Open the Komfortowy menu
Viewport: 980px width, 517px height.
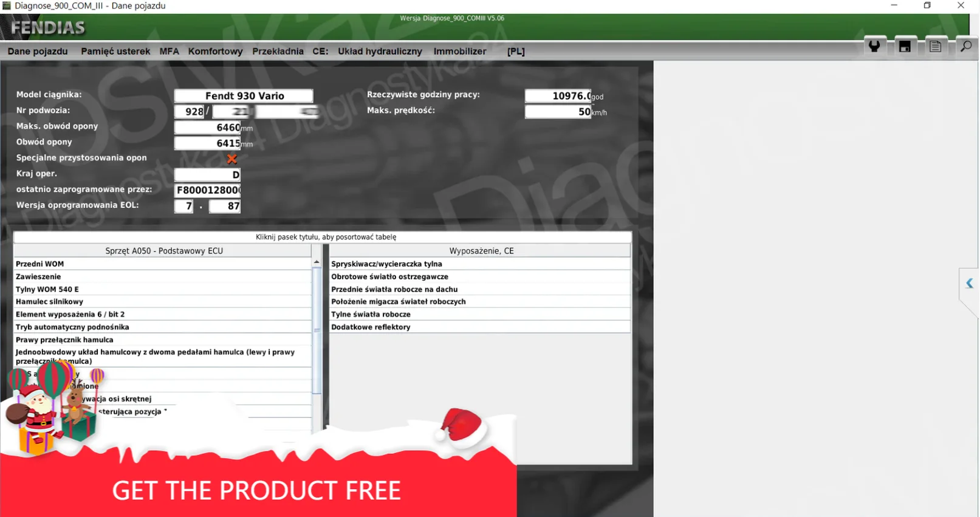pyautogui.click(x=215, y=52)
